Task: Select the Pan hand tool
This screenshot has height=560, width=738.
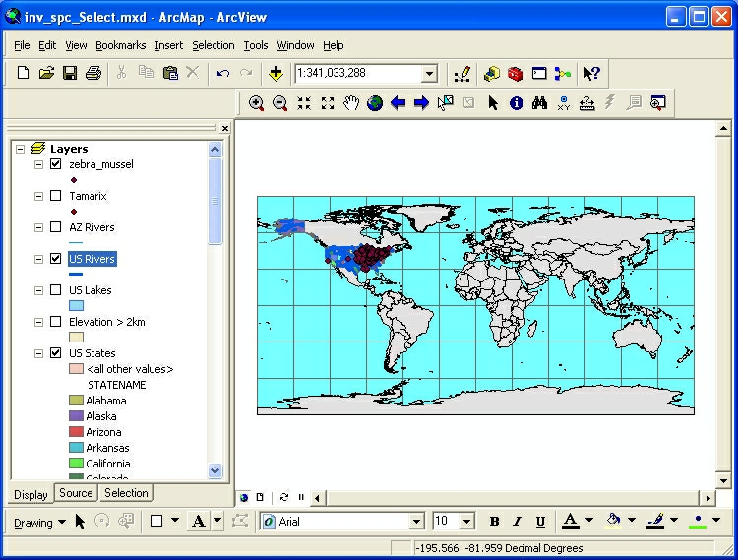Action: coord(351,103)
